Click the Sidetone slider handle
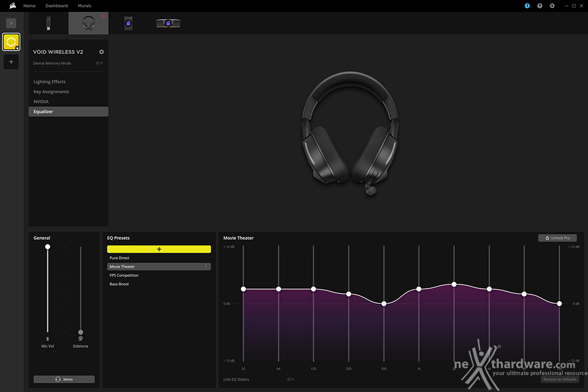The image size is (588, 392). 81,332
